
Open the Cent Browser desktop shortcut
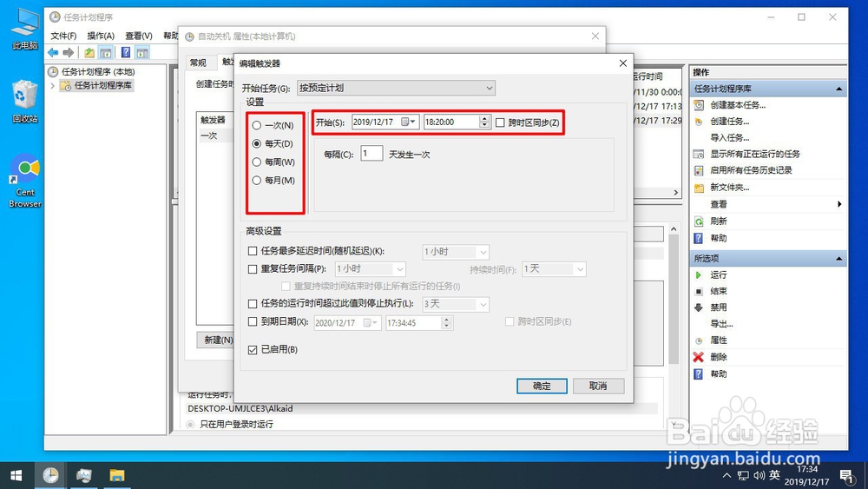pos(25,181)
